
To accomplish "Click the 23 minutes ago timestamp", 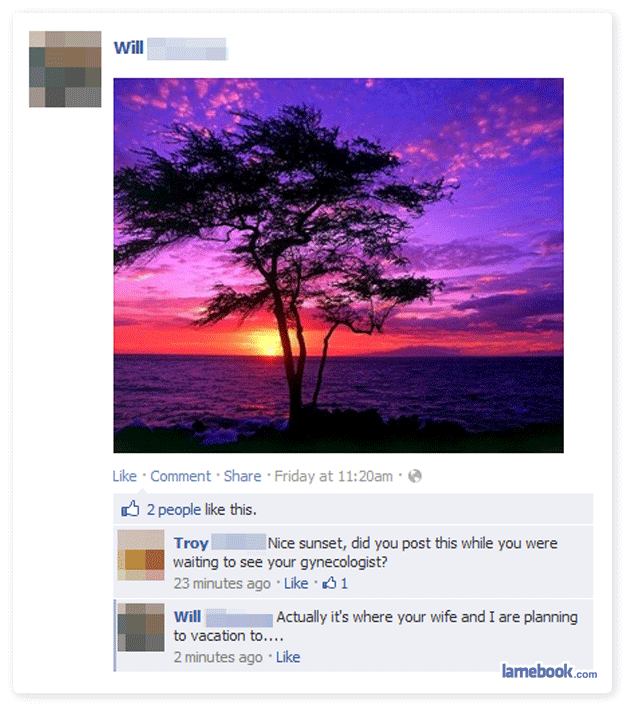I will (222, 583).
